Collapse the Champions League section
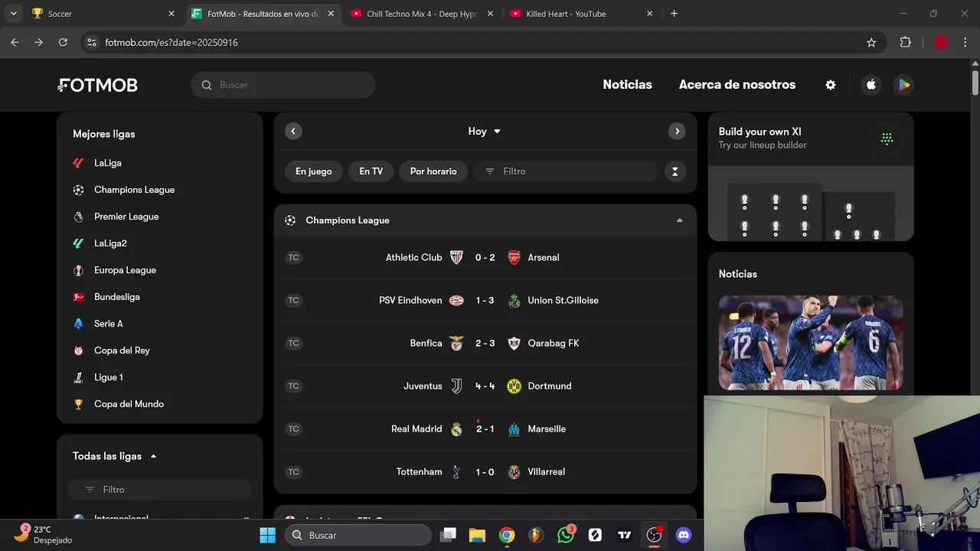The height and width of the screenshot is (551, 980). [679, 220]
